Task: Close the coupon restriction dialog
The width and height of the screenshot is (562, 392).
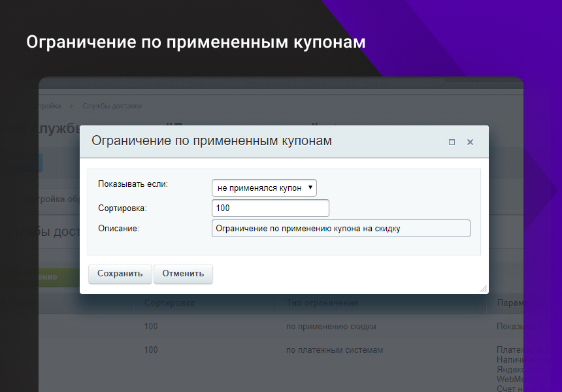Action: pos(470,142)
